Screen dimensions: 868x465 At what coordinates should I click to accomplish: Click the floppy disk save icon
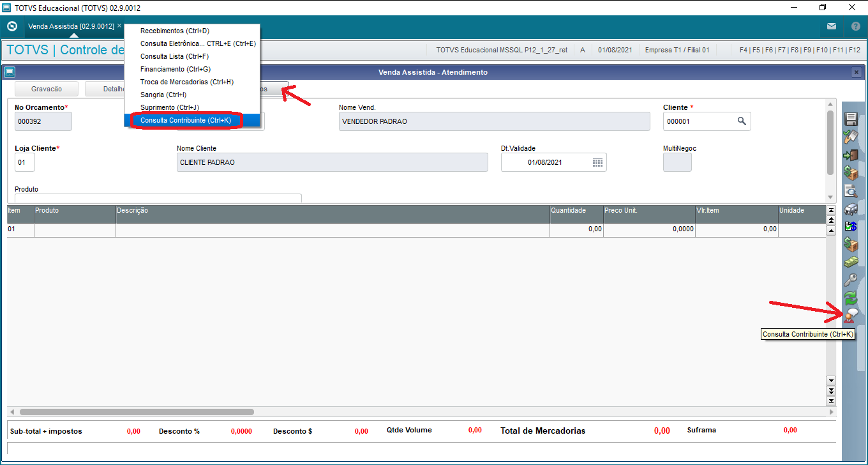coord(851,119)
